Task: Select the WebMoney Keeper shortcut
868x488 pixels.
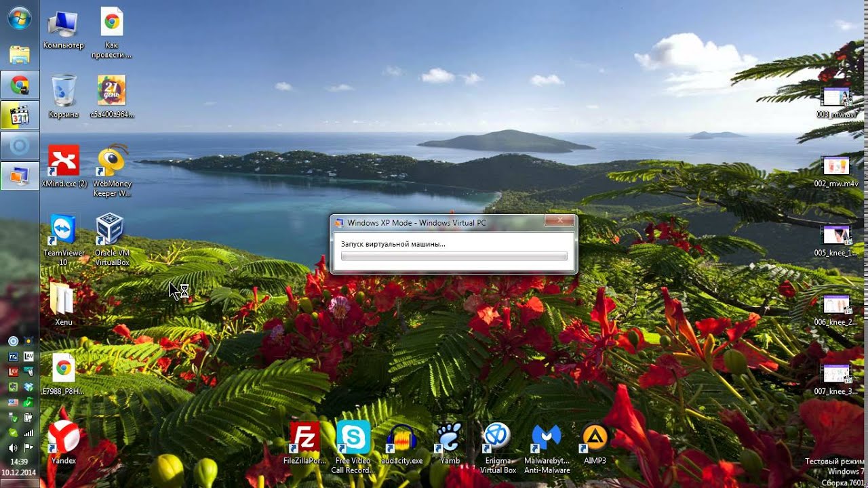Action: tap(112, 171)
